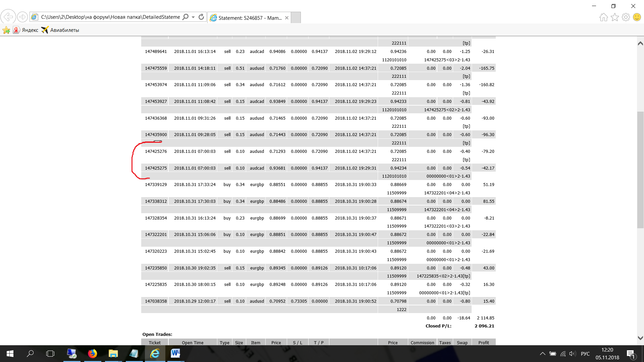Open the browser Home icon
644x362 pixels.
click(x=604, y=17)
